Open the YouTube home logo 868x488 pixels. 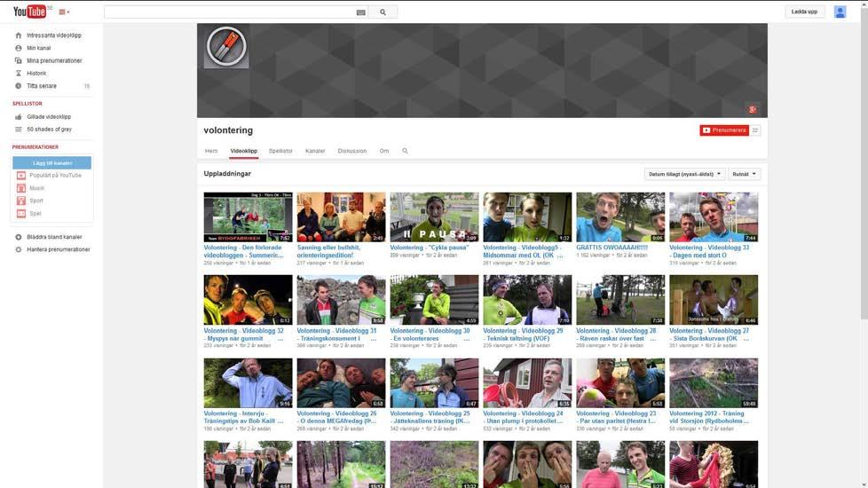click(29, 11)
